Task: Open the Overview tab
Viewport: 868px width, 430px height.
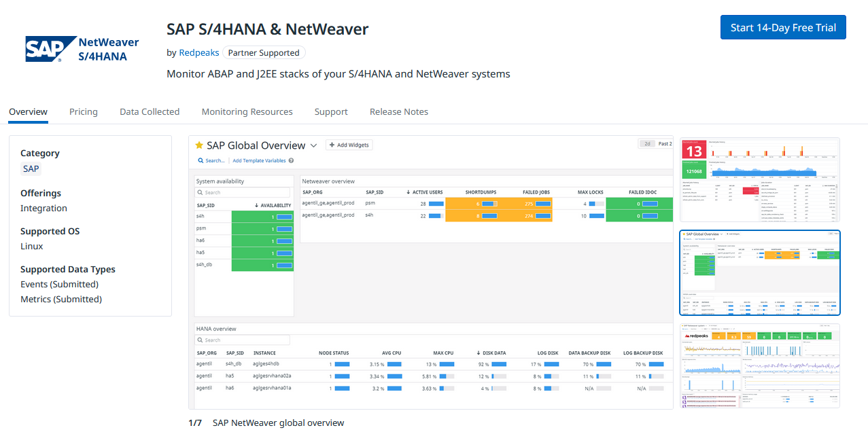Action: (29, 112)
